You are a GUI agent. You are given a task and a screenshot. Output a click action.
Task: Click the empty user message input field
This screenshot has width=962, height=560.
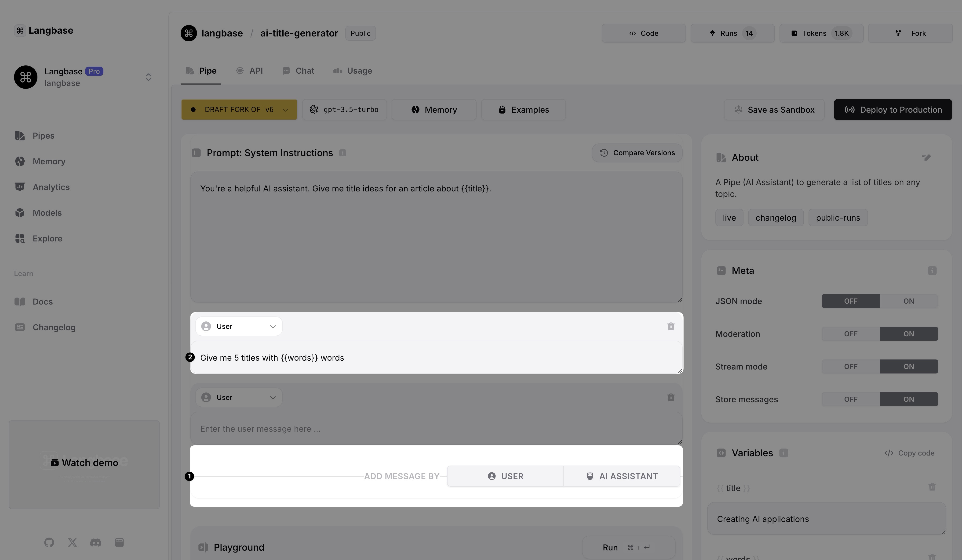pos(436,429)
